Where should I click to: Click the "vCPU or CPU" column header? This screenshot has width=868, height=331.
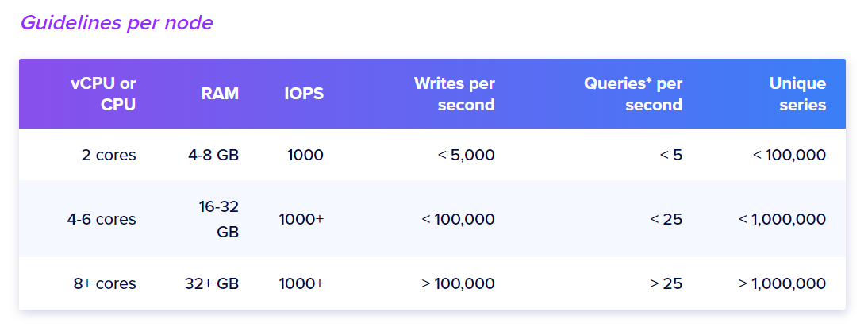(103, 94)
